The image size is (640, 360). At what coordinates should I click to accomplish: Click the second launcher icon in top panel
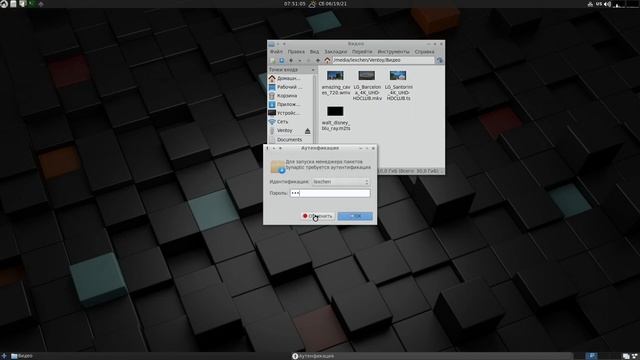pos(13,4)
